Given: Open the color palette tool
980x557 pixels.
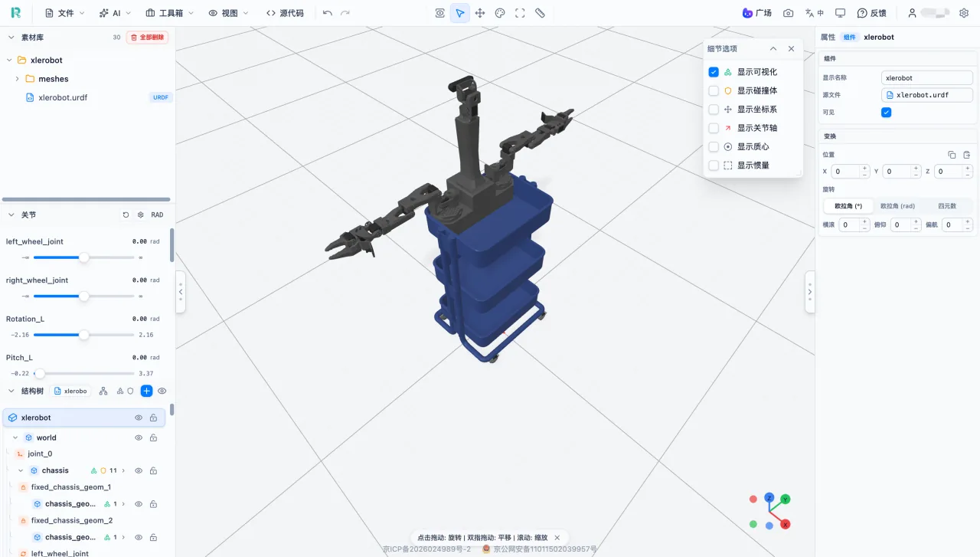Looking at the screenshot, I should pyautogui.click(x=500, y=13).
